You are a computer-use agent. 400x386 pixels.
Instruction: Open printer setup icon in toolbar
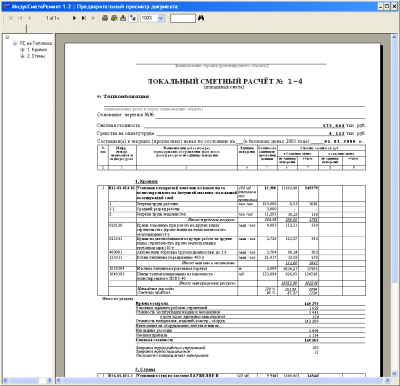pos(114,18)
